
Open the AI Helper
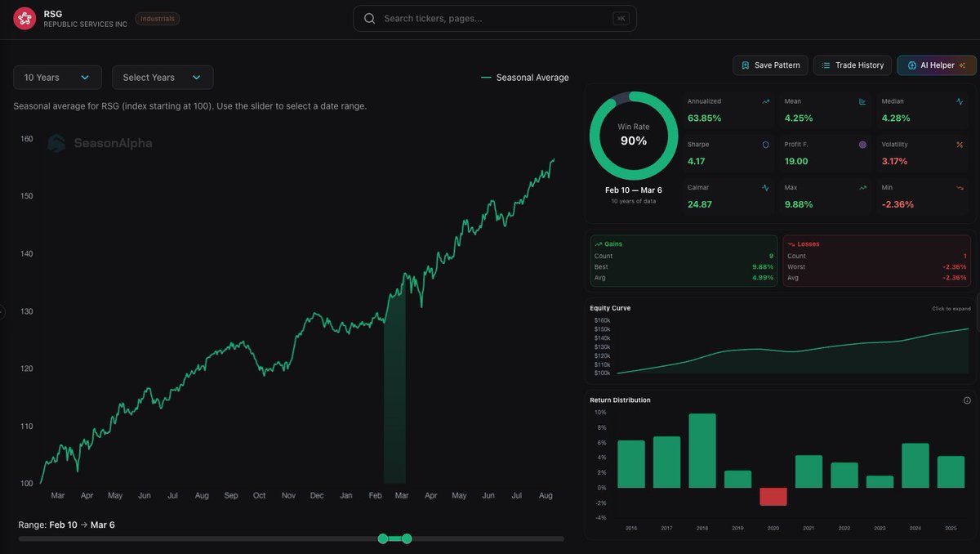pyautogui.click(x=936, y=65)
